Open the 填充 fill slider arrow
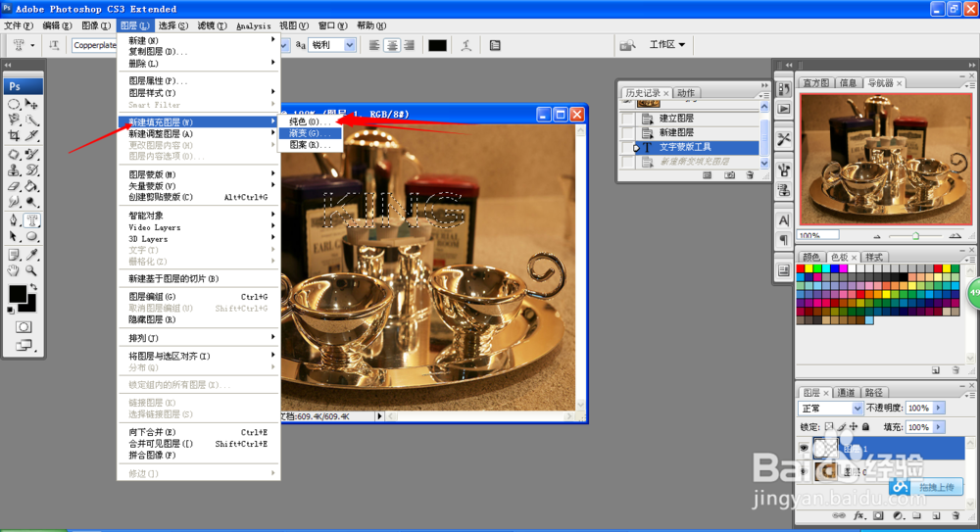 tap(938, 427)
